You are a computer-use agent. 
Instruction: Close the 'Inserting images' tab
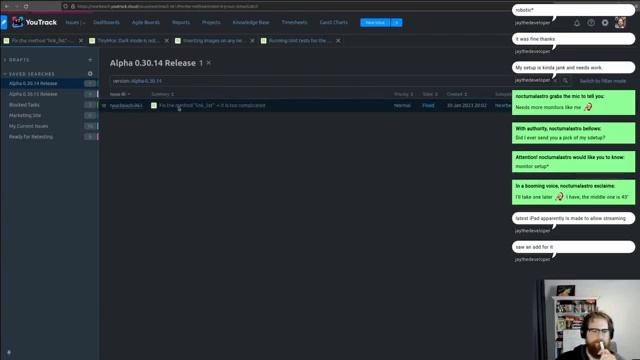pyautogui.click(x=252, y=41)
